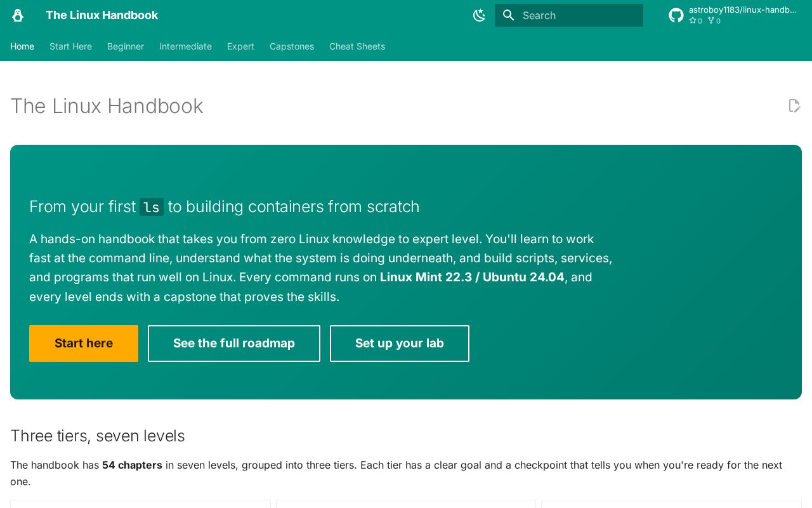Screen dimensions: 812x508
Task: Click the penguin logo icon
Action: point(18,15)
